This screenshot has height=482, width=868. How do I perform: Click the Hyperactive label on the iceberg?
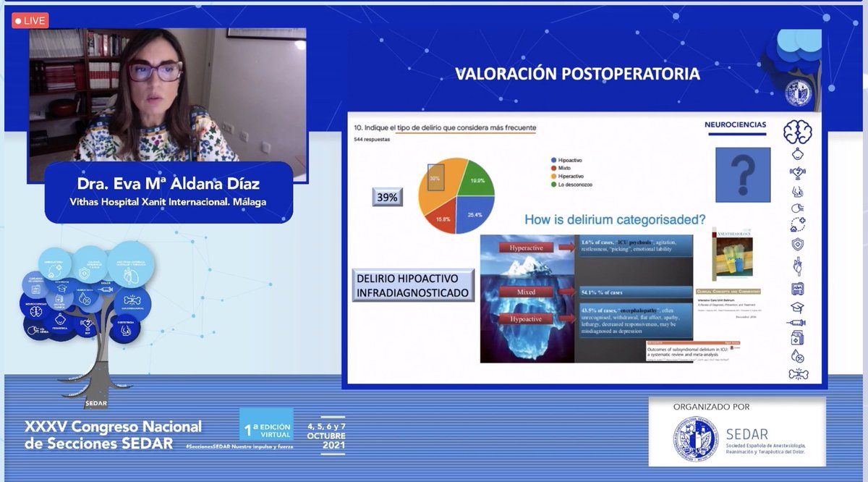[x=524, y=247]
